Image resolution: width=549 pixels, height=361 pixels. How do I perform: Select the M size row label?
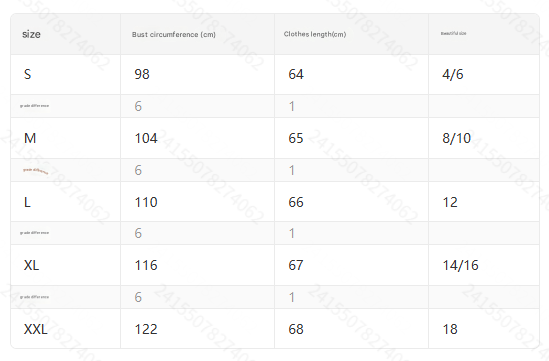[x=30, y=138]
